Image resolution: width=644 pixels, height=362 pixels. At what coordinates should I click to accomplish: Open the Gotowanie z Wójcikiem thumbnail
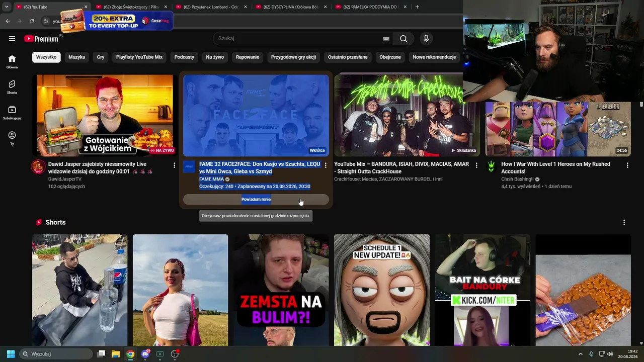105,116
